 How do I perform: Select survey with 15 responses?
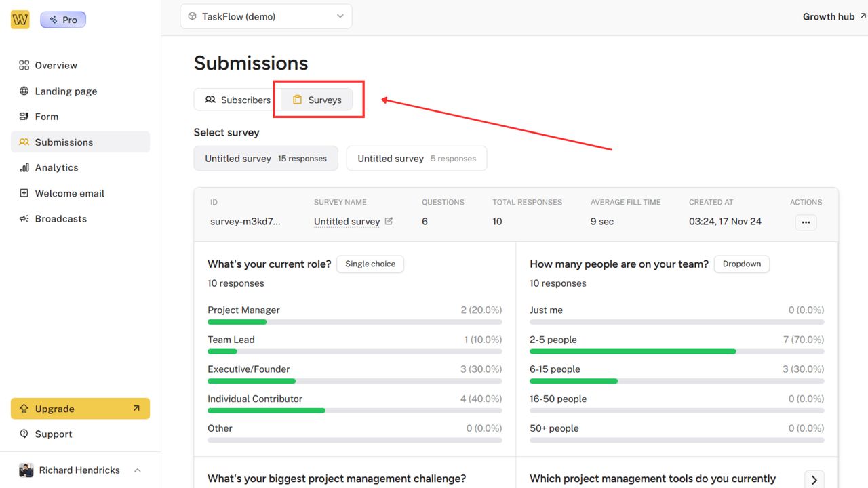tap(266, 159)
